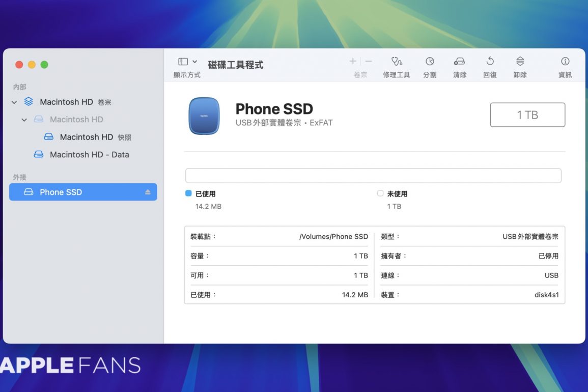
Task: Open the Info (資訊) panel
Action: 565,62
